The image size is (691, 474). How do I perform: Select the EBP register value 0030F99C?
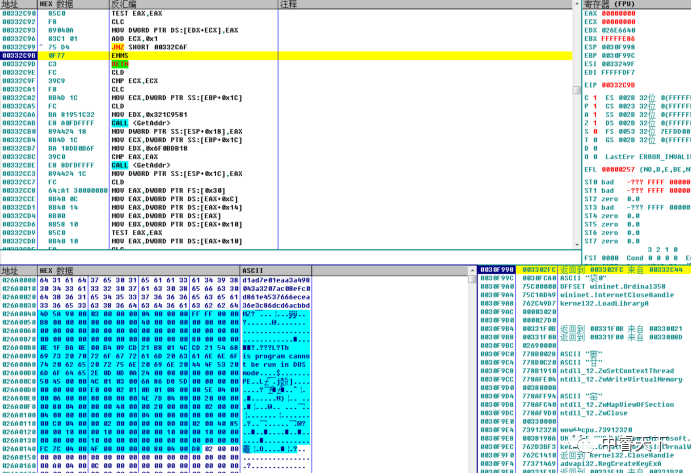pos(618,56)
